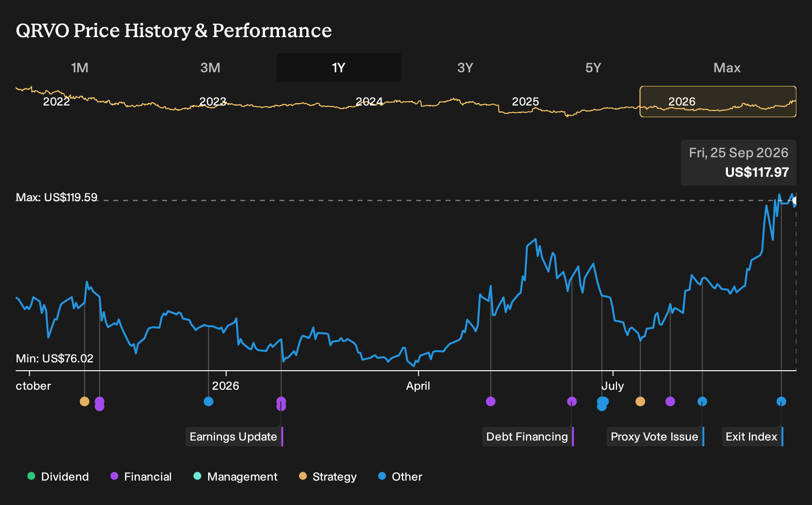Viewport: 812px width, 505px height.
Task: Select the 1M time range tab
Action: tap(80, 67)
